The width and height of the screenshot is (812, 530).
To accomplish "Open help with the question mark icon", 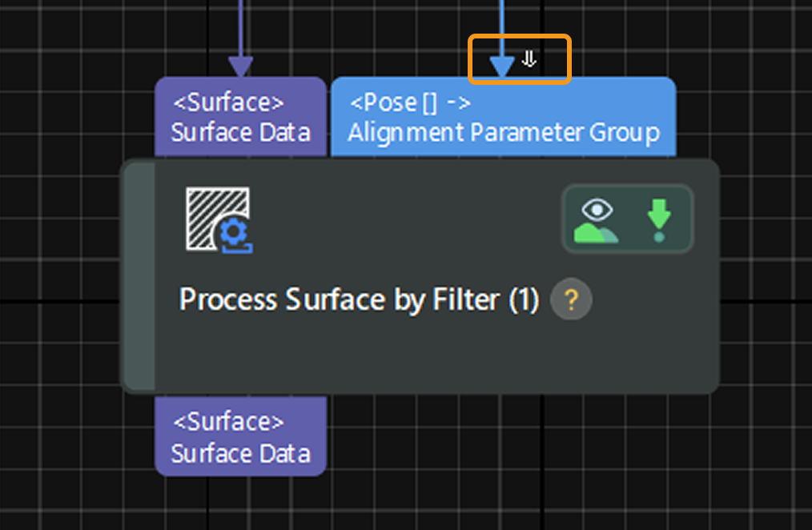I will [x=571, y=301].
